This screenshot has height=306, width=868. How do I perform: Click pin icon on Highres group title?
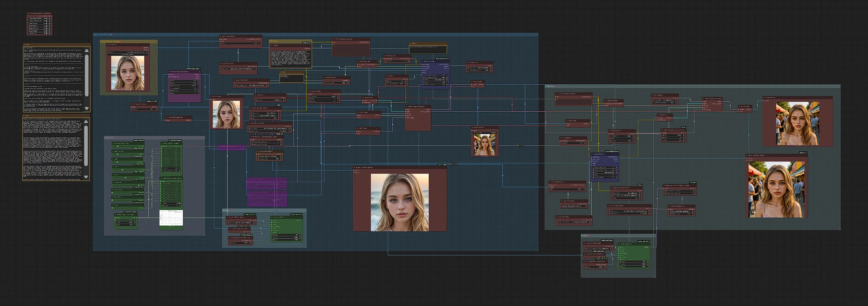555,86
